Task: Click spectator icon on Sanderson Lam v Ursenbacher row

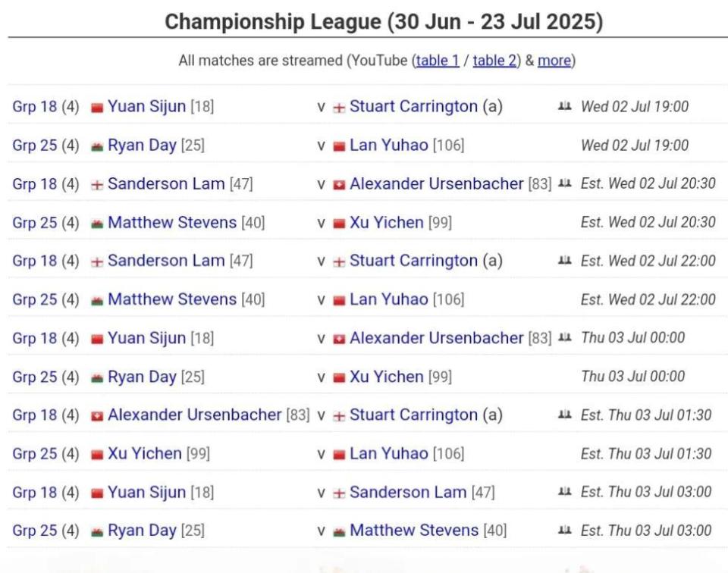Action: point(564,183)
